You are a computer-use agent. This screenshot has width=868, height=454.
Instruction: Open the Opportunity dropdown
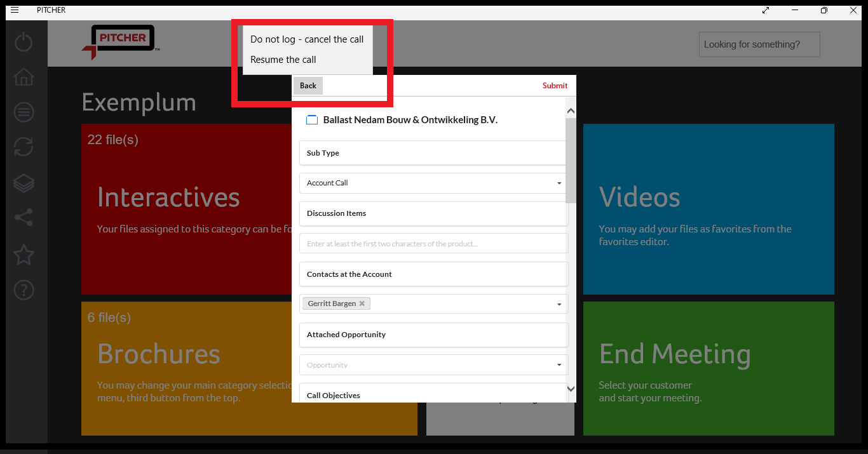pyautogui.click(x=559, y=364)
